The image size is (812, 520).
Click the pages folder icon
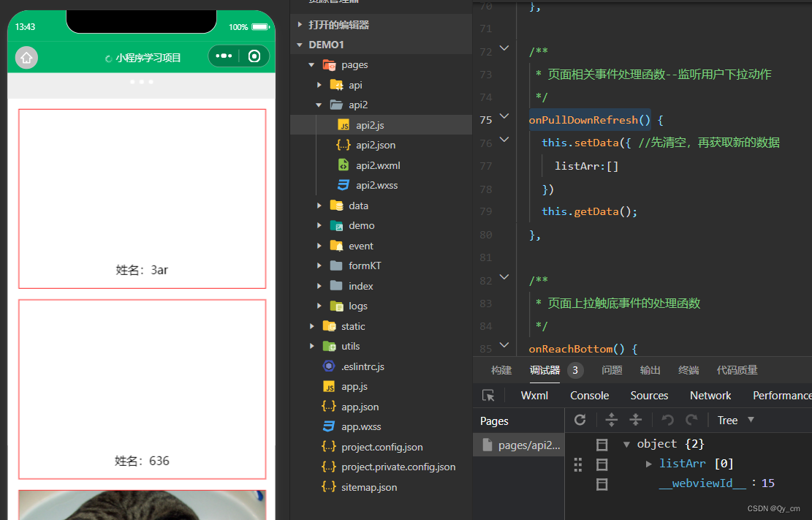330,65
